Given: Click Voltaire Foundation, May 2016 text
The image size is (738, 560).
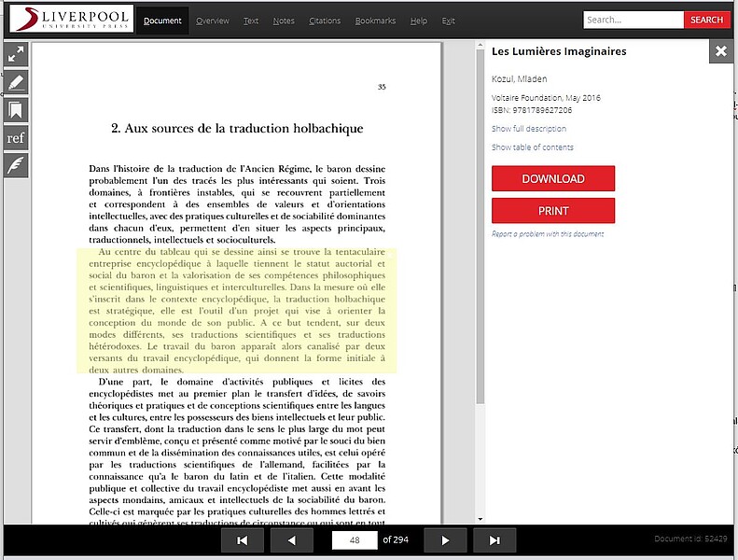Looking at the screenshot, I should tap(546, 98).
